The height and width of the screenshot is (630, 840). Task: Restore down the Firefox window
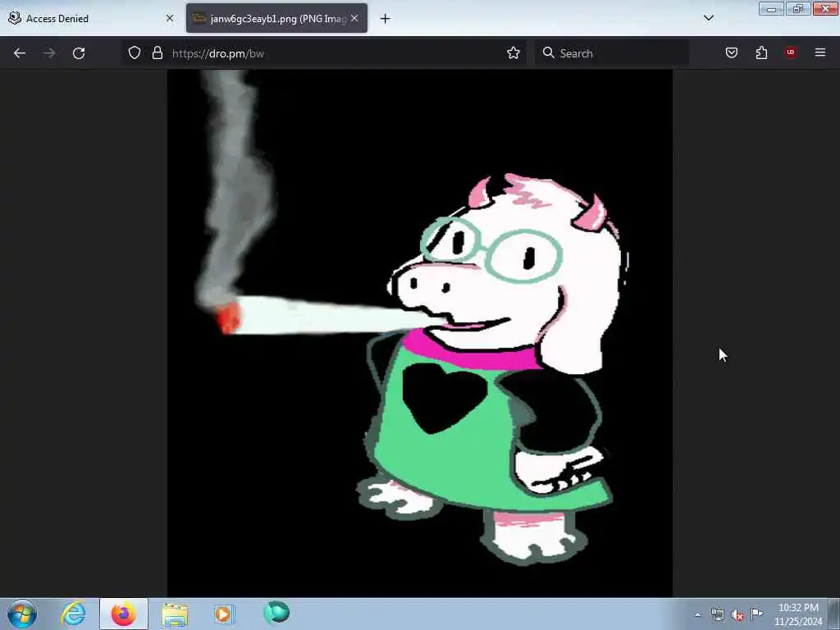click(798, 9)
